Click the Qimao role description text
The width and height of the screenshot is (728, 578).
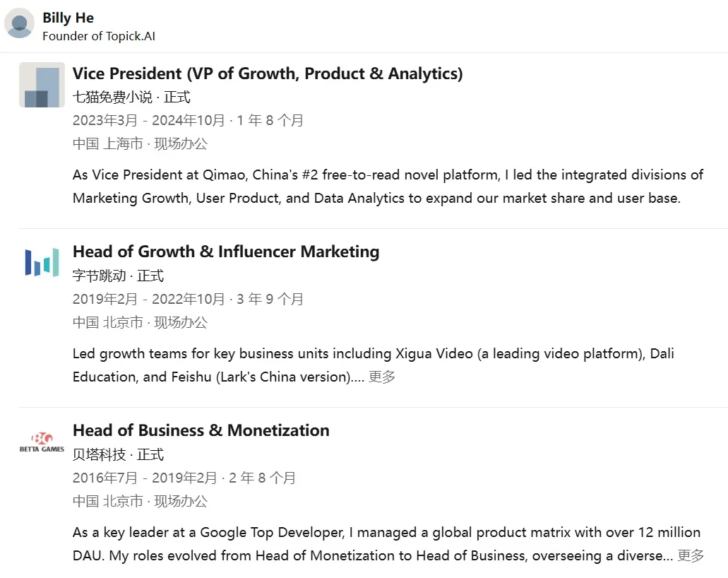(x=388, y=187)
